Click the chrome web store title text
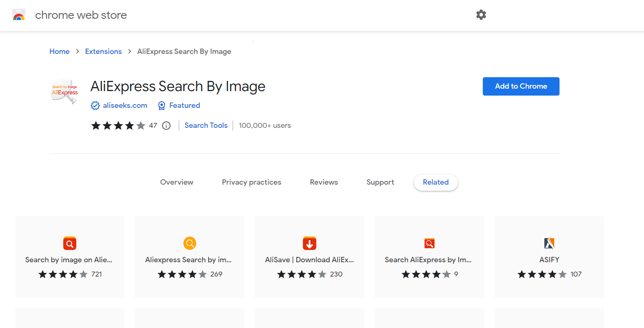This screenshot has width=644, height=328. pyautogui.click(x=81, y=15)
